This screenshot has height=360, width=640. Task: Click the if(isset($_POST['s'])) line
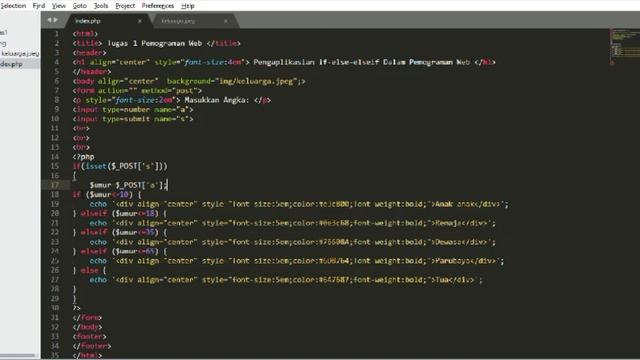point(120,166)
